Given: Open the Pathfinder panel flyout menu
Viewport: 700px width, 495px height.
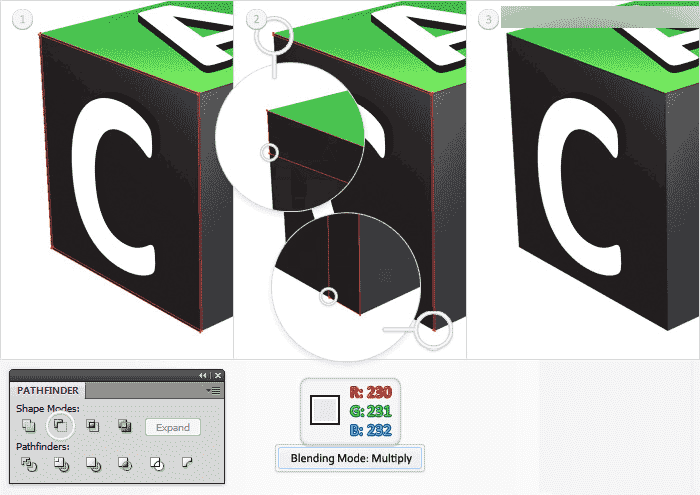Looking at the screenshot, I should (x=213, y=391).
